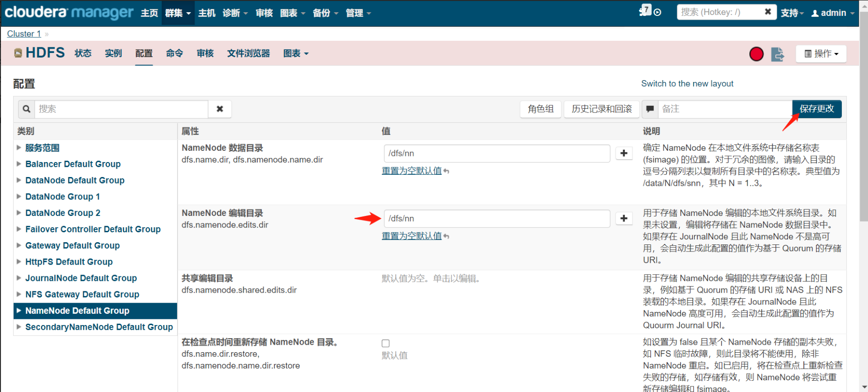Image resolution: width=868 pixels, height=392 pixels.
Task: Switch to HDFS 审核 tab
Action: pos(205,53)
